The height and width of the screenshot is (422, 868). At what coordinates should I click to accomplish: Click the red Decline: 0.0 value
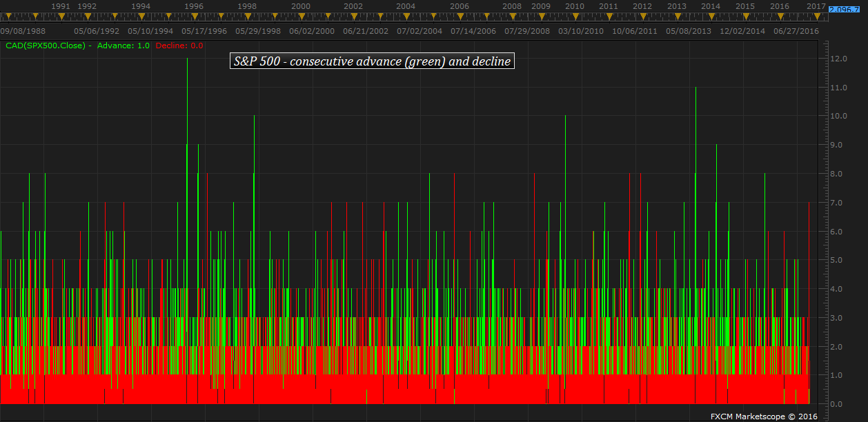pos(179,46)
